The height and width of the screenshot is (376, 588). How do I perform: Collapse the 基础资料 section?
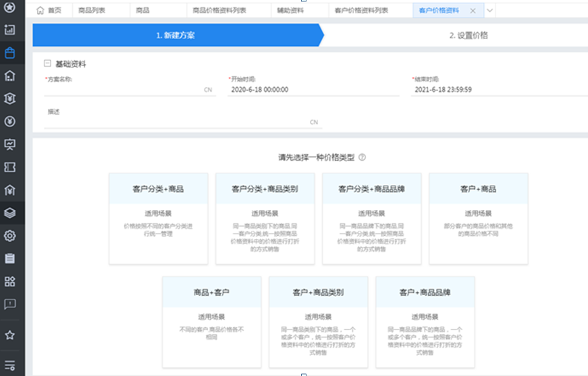(x=47, y=64)
